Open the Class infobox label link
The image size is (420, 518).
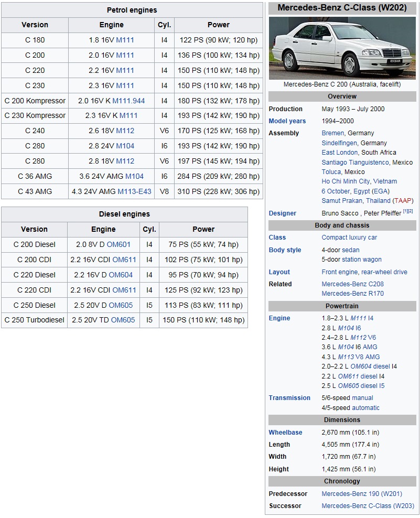coord(277,238)
